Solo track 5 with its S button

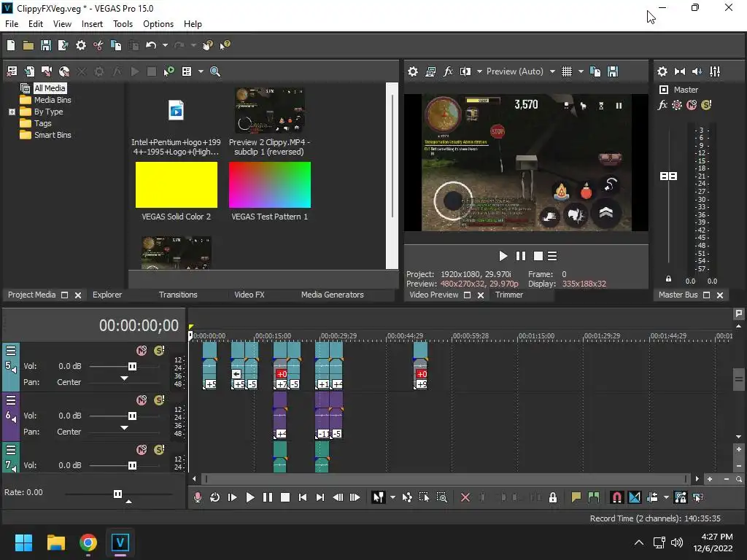(x=159, y=351)
